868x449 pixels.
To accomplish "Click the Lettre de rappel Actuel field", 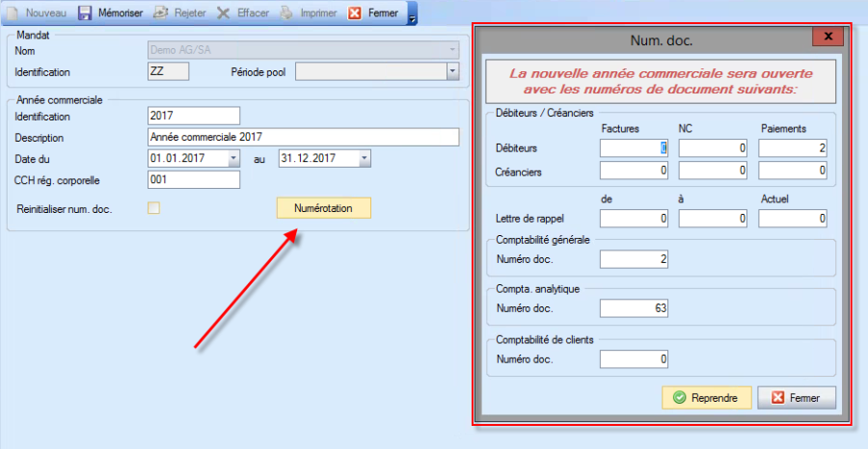I will (793, 219).
